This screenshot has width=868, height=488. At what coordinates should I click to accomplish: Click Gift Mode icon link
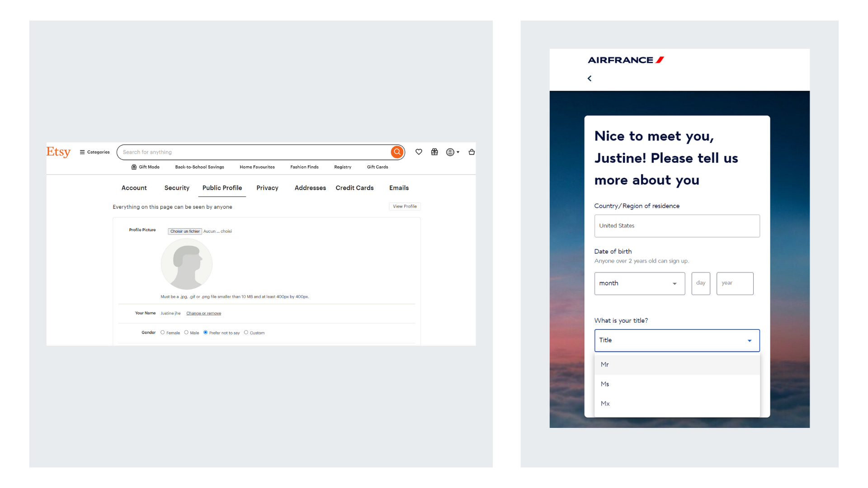(x=145, y=167)
